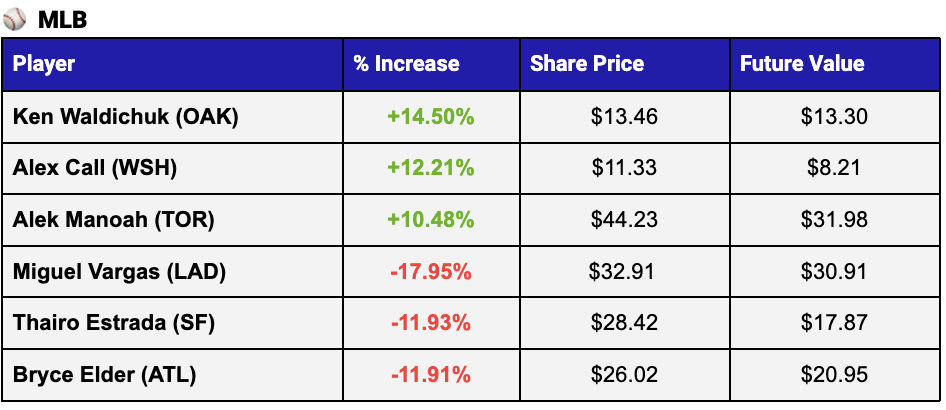
Task: Select Bryce Elder (ATL) player name
Action: [104, 376]
